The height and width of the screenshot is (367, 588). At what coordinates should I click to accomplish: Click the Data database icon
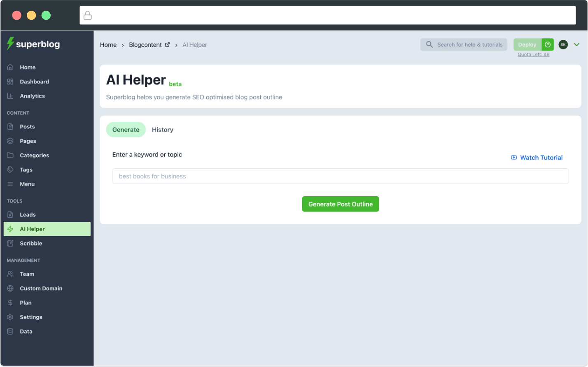point(11,332)
